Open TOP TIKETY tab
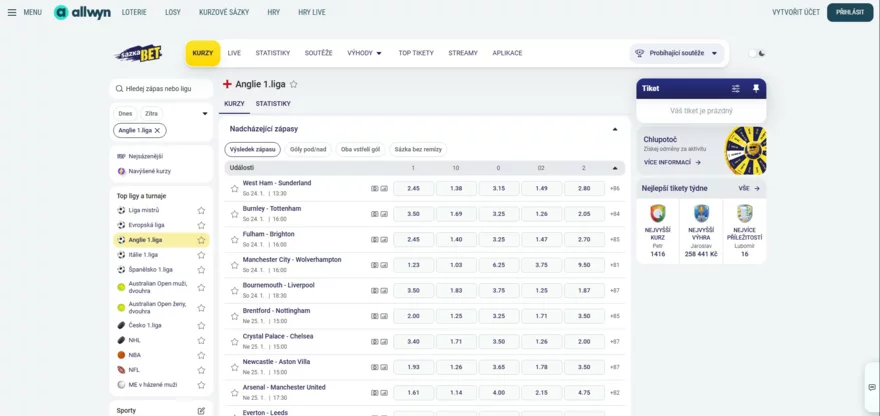This screenshot has width=880, height=416. pos(416,53)
